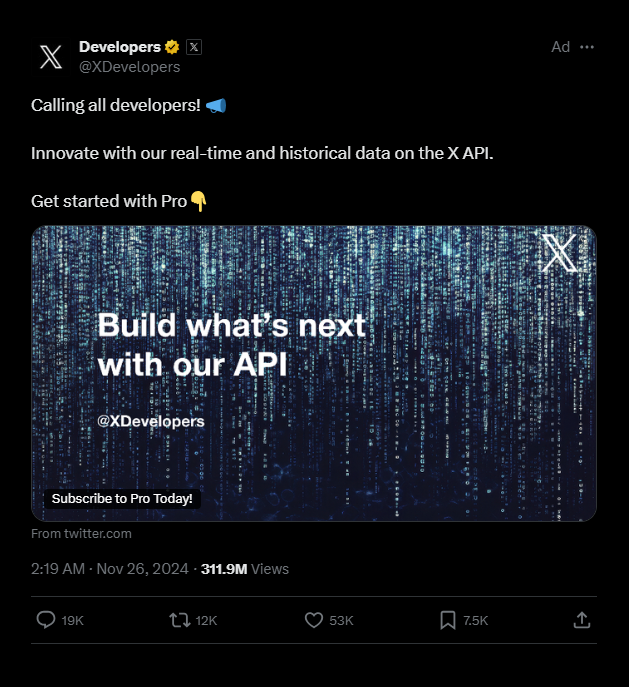This screenshot has height=687, width=629.
Task: Click the X logo in card image
Action: click(x=559, y=253)
